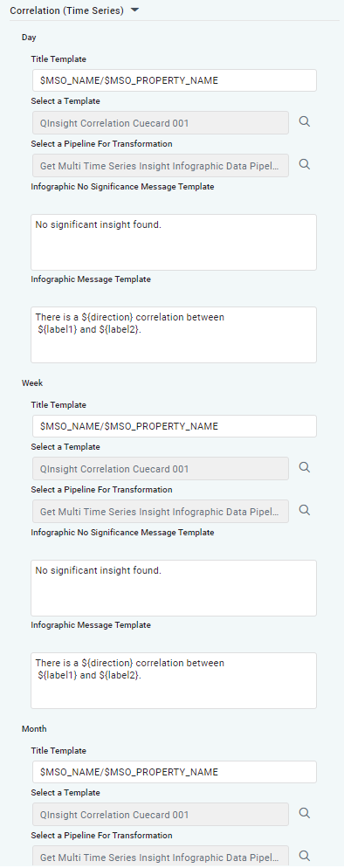Search pipelines for Week transformation
The height and width of the screenshot is (868, 344).
point(304,510)
